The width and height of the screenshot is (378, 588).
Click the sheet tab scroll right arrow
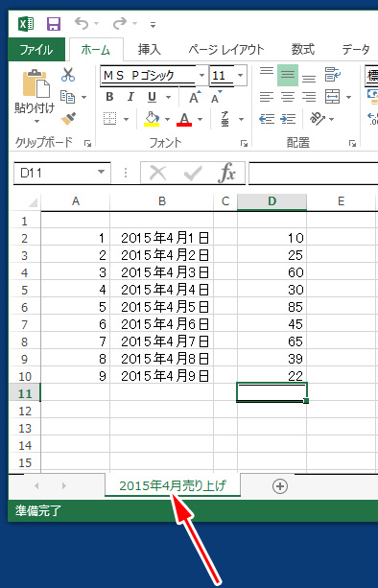[x=63, y=486]
